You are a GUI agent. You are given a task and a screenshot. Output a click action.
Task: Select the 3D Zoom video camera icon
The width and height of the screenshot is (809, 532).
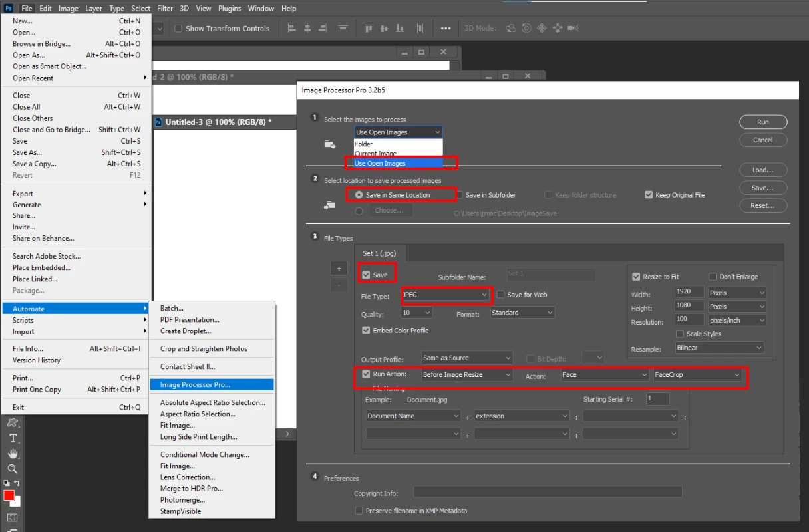[573, 28]
